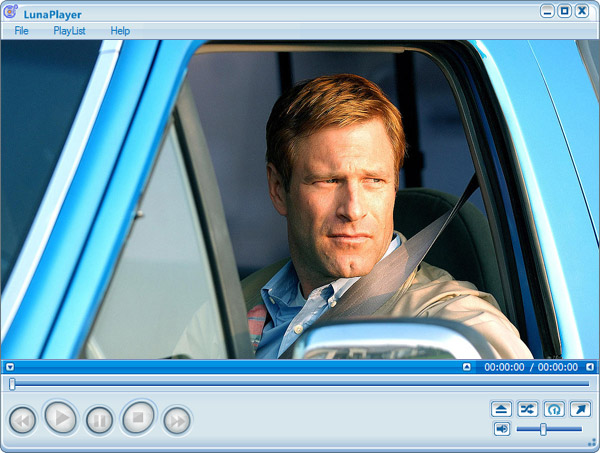Toggle repeat playback mode
Viewport: 600px width, 453px height.
[x=554, y=409]
